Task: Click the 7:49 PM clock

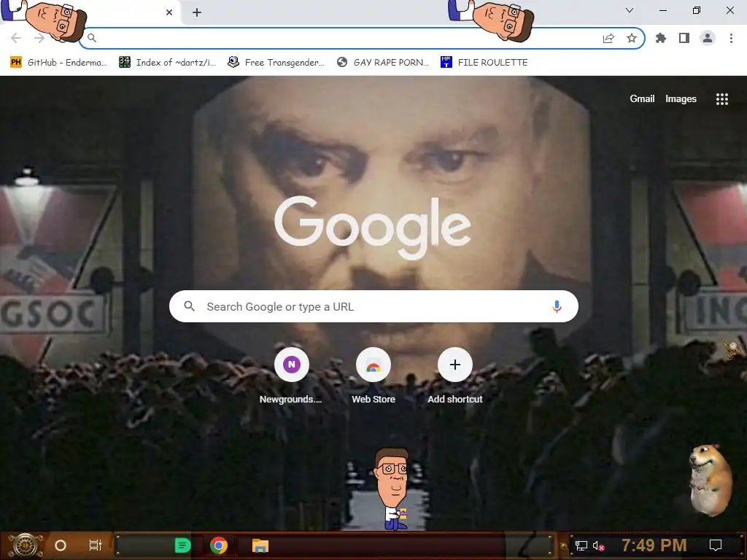Action: coord(654,545)
